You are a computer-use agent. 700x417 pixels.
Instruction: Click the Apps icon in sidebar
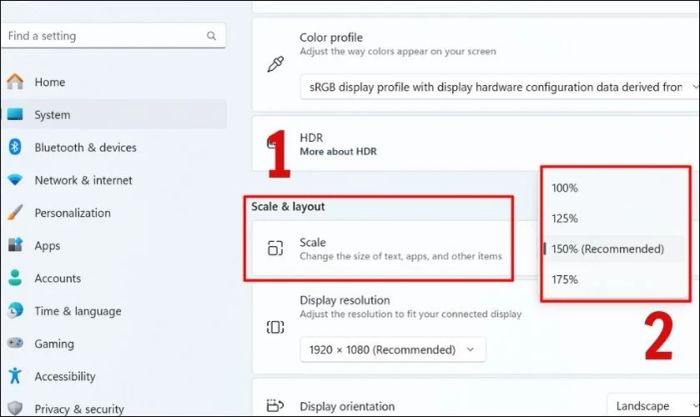(15, 245)
